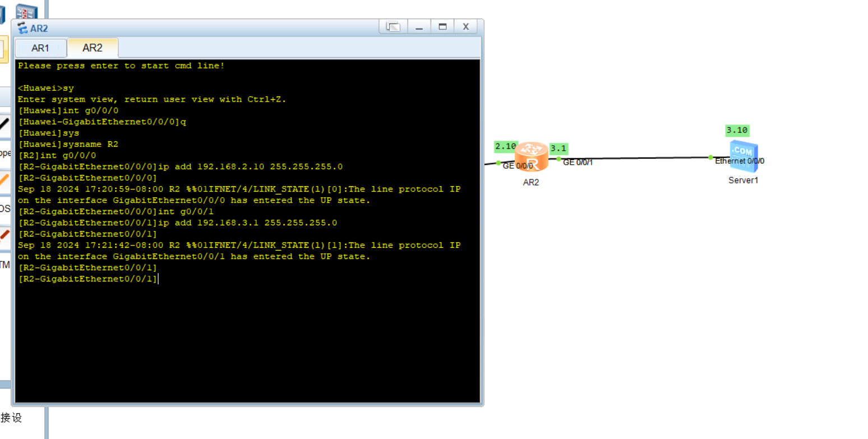Close the AR2 console window
868x439 pixels.
pyautogui.click(x=465, y=26)
